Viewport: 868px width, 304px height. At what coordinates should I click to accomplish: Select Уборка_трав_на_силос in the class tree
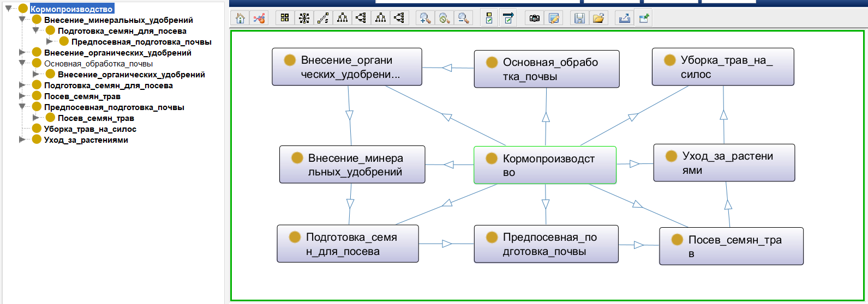pos(90,129)
